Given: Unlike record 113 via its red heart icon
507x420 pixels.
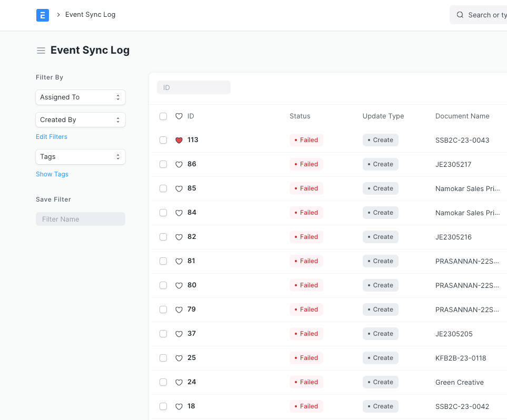Looking at the screenshot, I should 178,140.
